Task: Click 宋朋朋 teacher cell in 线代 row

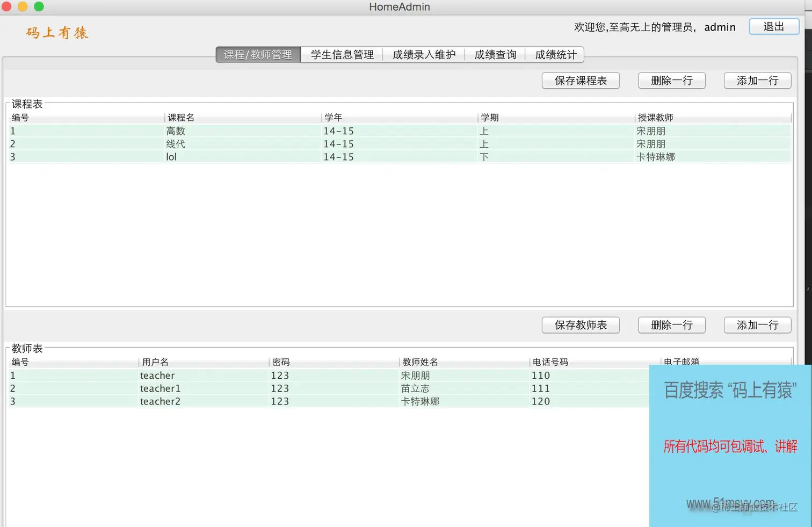Action: (713, 144)
